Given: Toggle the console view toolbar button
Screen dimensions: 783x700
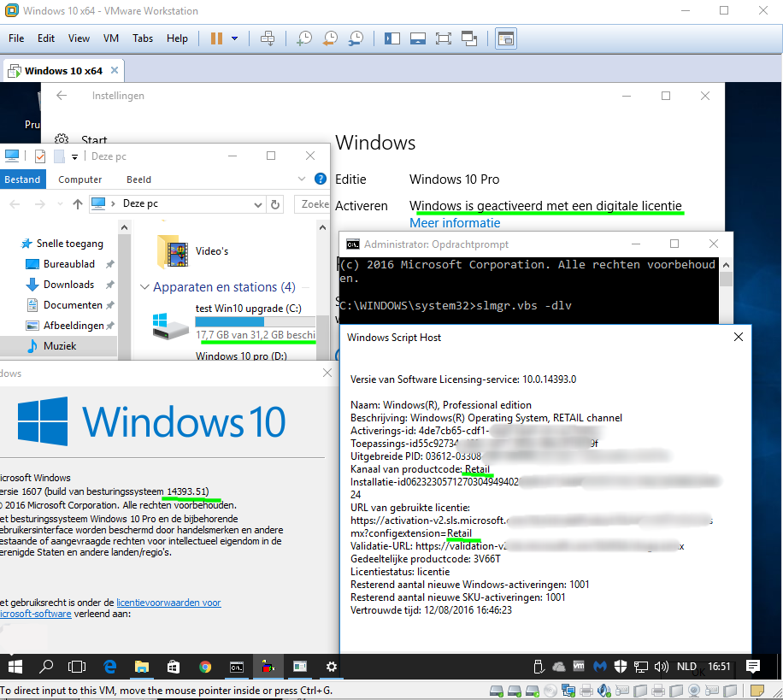Looking at the screenshot, I should pos(506,38).
